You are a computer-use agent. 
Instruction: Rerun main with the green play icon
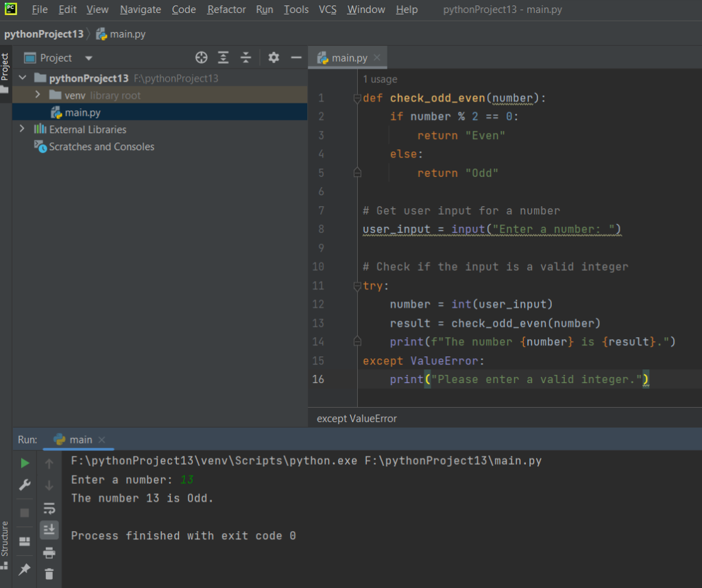click(25, 463)
